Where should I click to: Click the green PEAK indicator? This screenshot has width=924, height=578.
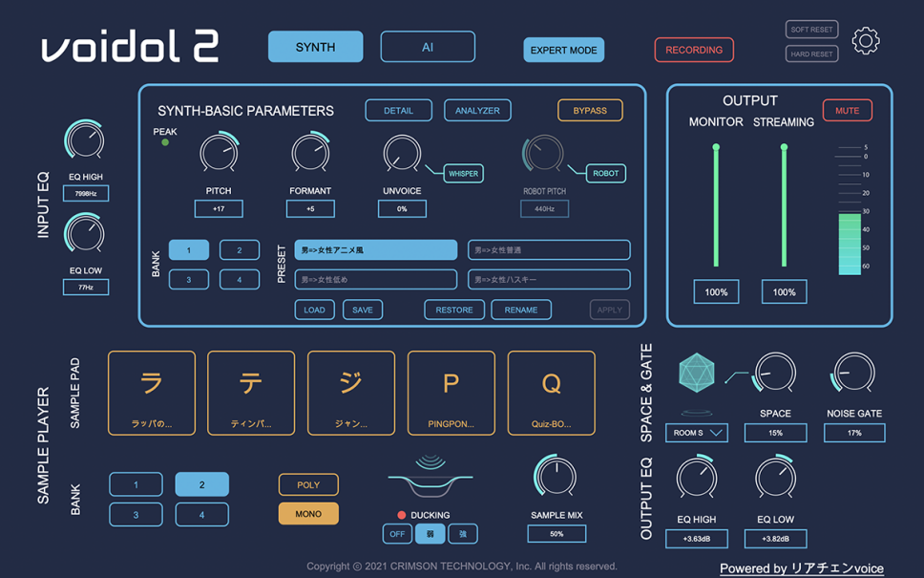coord(165,142)
